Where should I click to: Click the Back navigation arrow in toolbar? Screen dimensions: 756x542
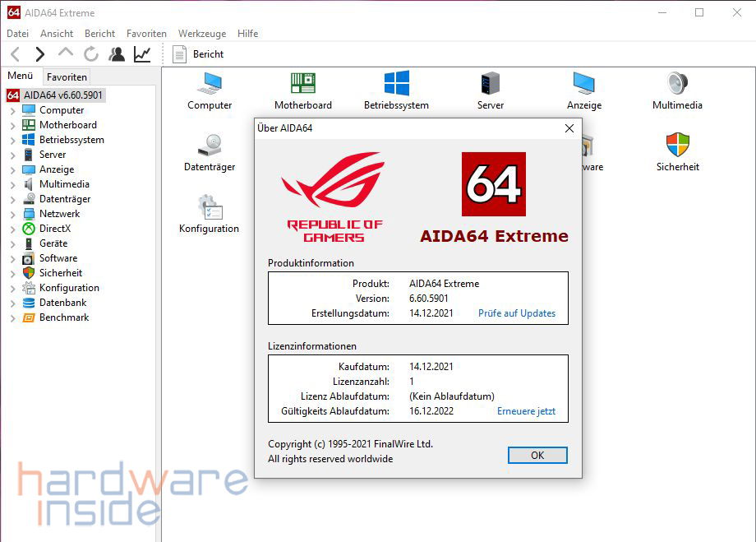pyautogui.click(x=15, y=54)
